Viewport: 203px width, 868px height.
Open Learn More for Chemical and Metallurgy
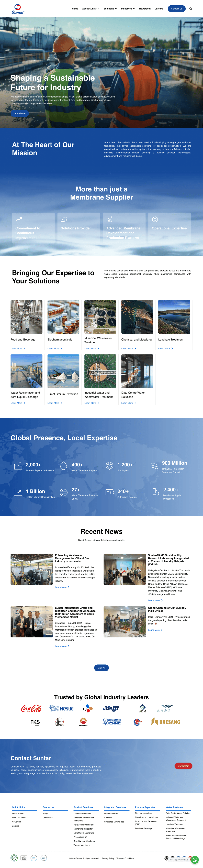(x=129, y=348)
